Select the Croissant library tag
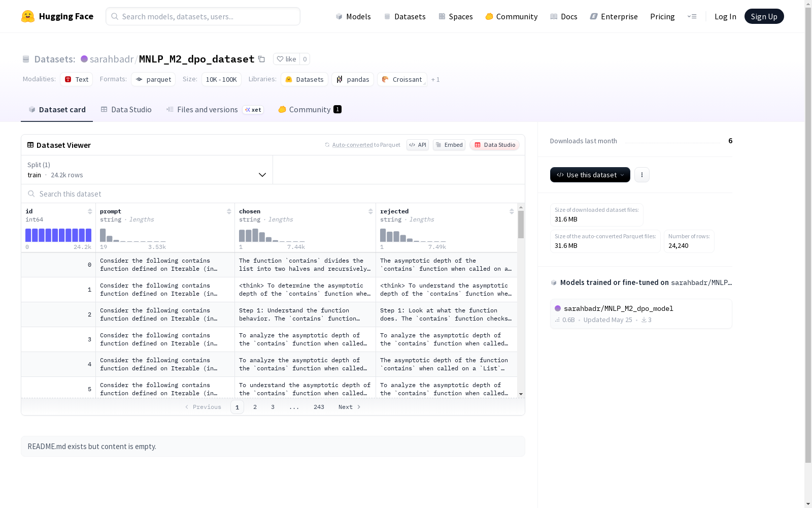 click(402, 79)
